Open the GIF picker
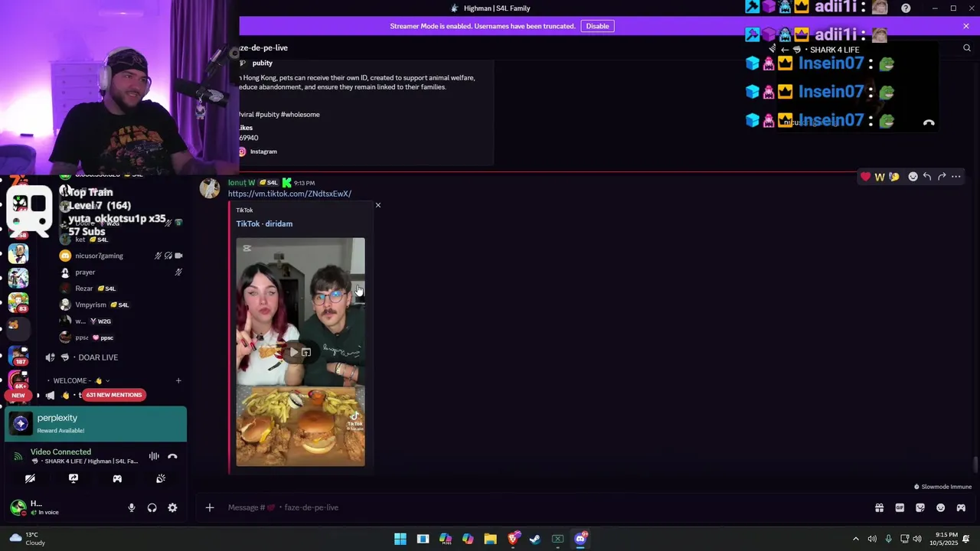The image size is (980, 551). tap(900, 507)
